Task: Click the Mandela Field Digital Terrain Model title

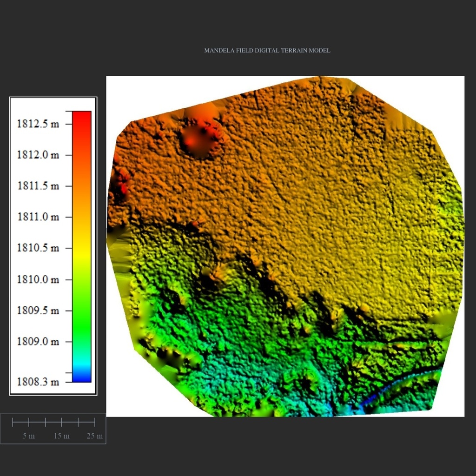Action: coord(267,50)
